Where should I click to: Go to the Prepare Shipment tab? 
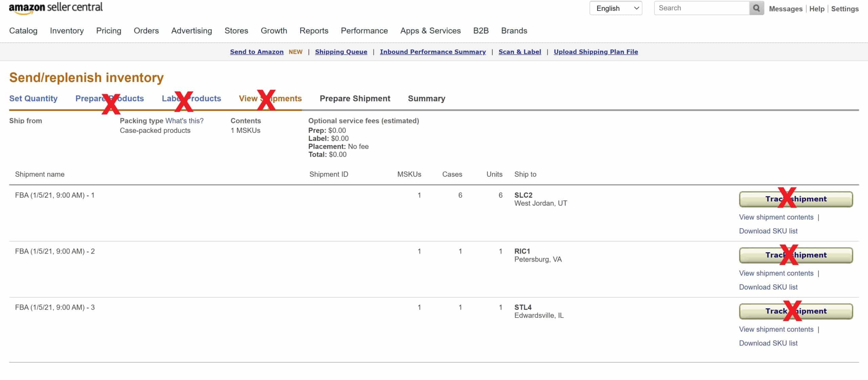click(x=355, y=98)
